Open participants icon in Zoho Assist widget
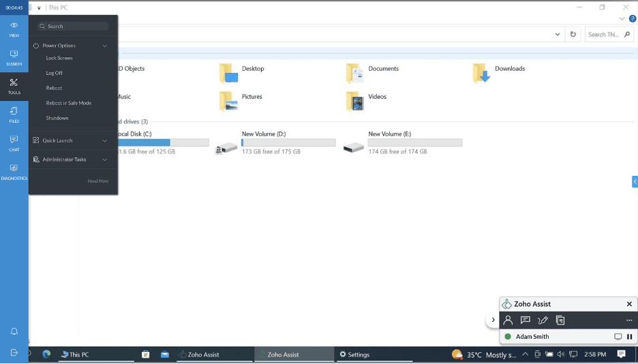The width and height of the screenshot is (638, 364). point(508,320)
